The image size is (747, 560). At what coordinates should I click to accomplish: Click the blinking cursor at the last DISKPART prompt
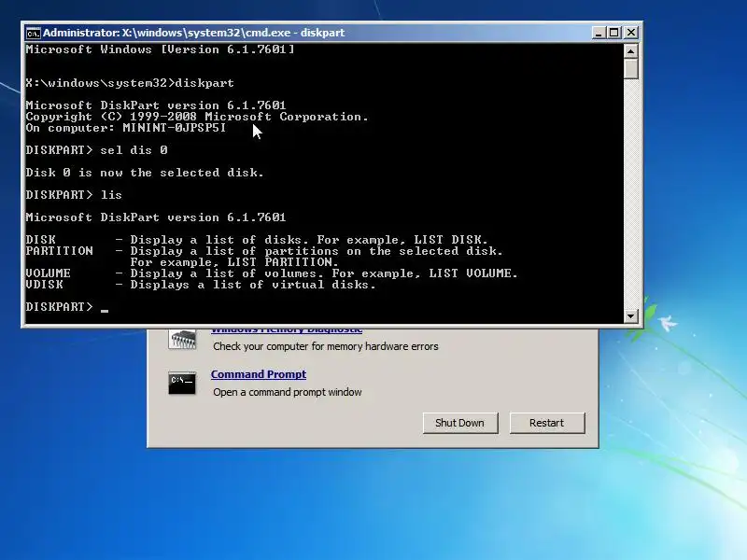(x=105, y=311)
